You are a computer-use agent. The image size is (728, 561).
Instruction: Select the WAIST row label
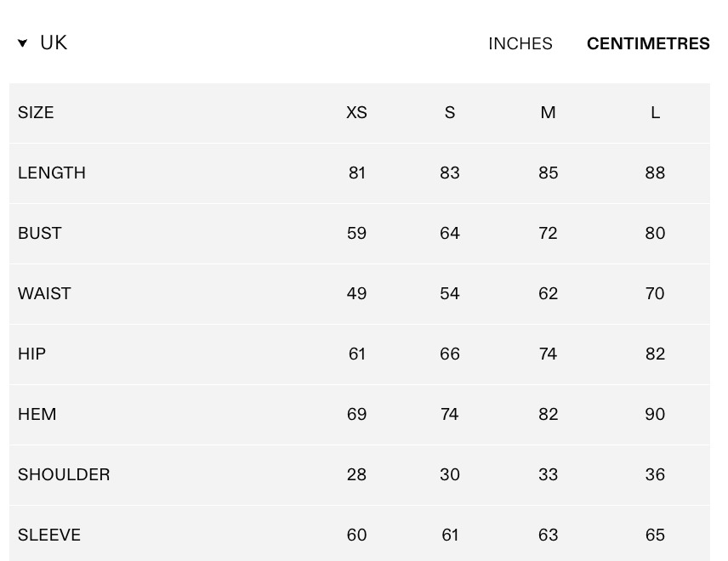44,293
